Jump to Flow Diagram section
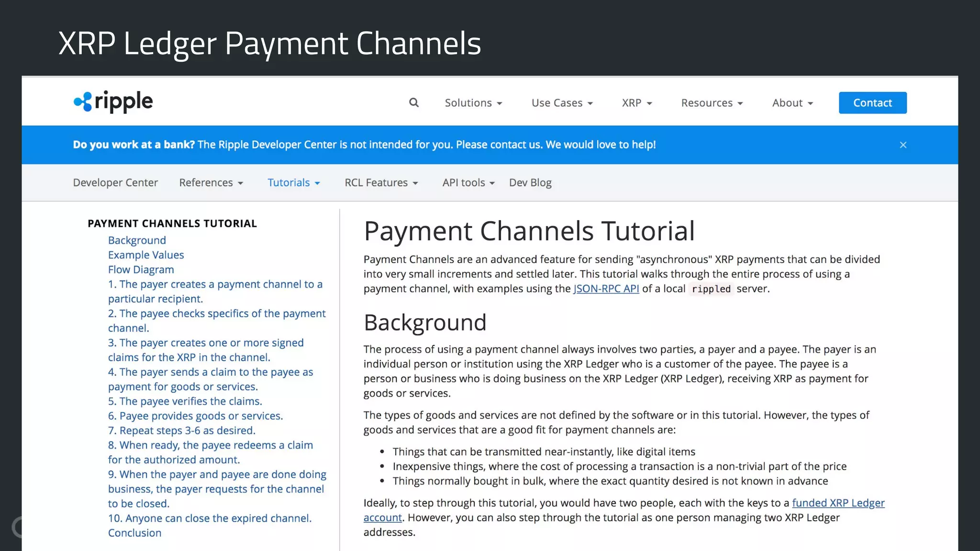 (x=141, y=270)
